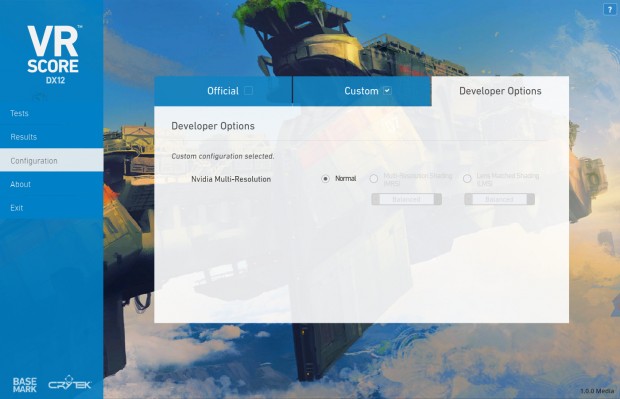
Task: Select Lens Matched Shading (LMS) radio button
Action: point(467,179)
